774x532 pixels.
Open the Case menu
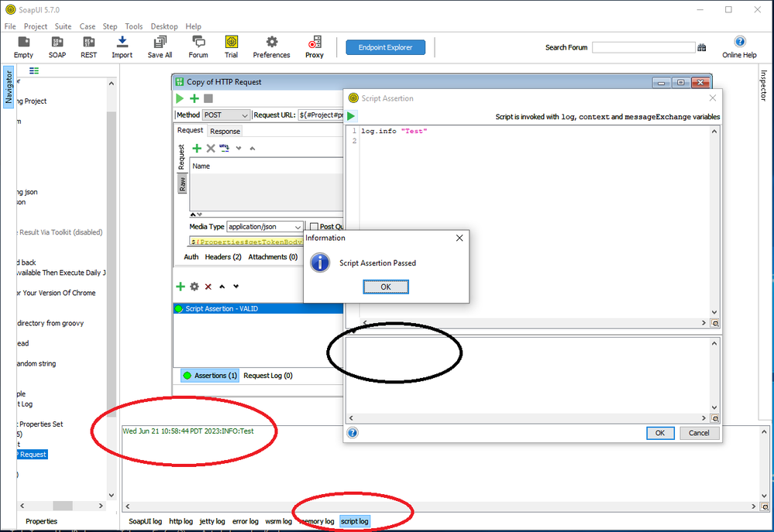[x=88, y=26]
